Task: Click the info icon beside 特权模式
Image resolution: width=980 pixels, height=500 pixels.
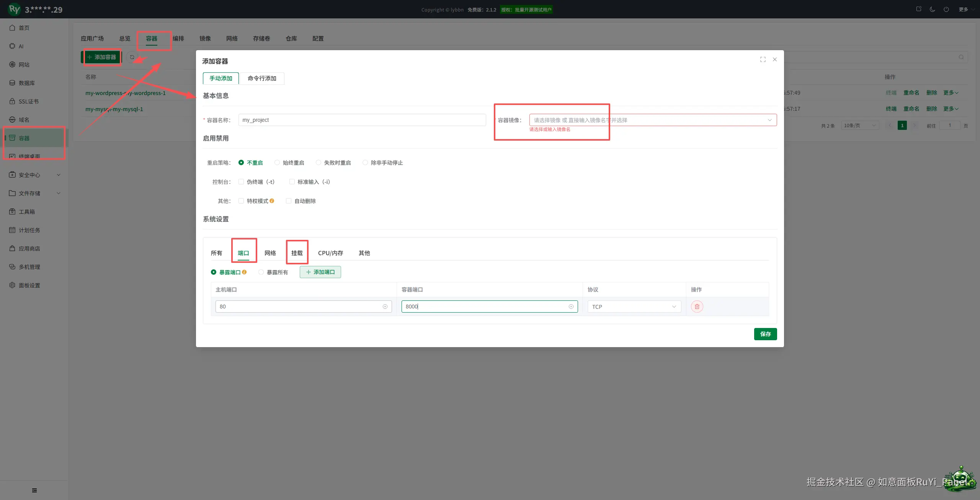Action: pyautogui.click(x=272, y=201)
